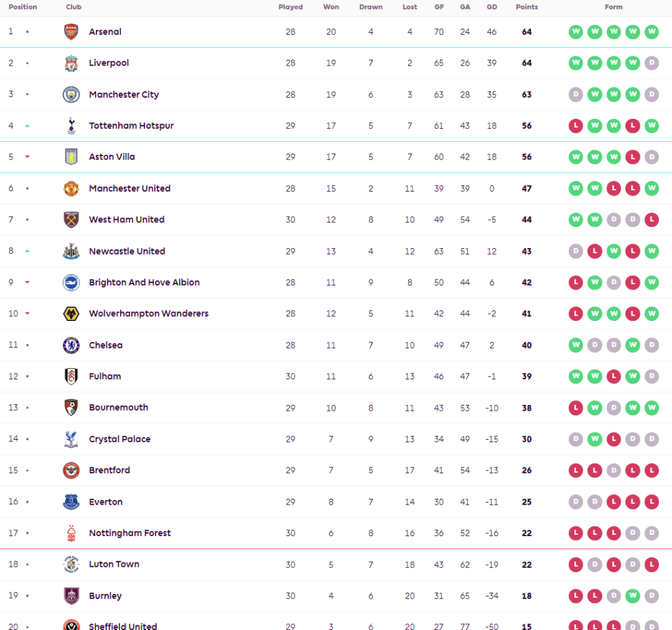Image resolution: width=672 pixels, height=630 pixels.
Task: Open the Brighton And Hove Albion link
Action: tap(144, 282)
